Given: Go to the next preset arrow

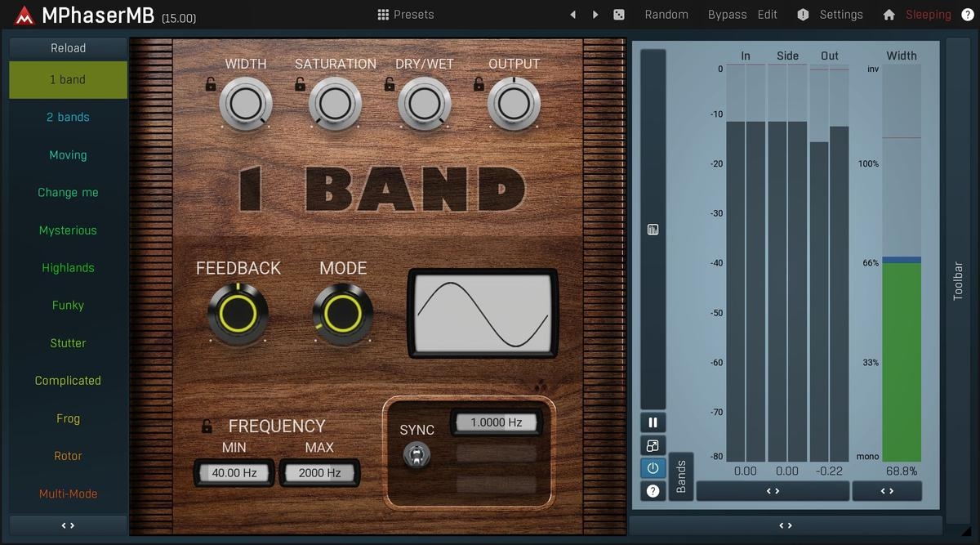Looking at the screenshot, I should [595, 15].
